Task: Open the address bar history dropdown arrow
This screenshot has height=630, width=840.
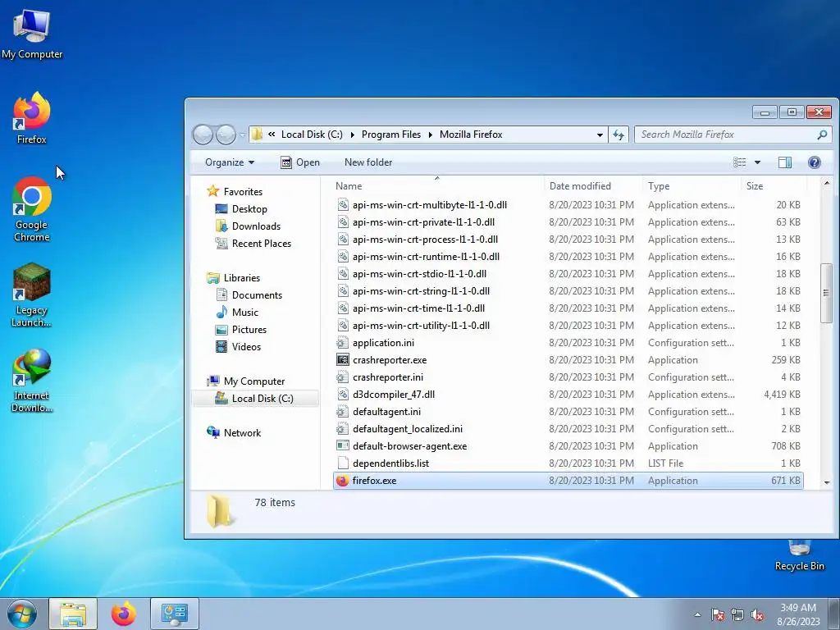Action: [600, 135]
